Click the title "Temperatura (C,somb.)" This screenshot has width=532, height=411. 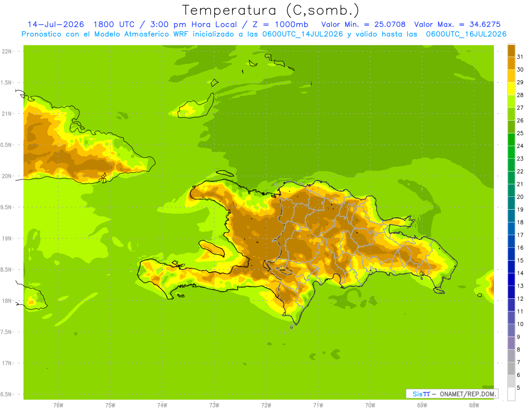click(x=270, y=10)
